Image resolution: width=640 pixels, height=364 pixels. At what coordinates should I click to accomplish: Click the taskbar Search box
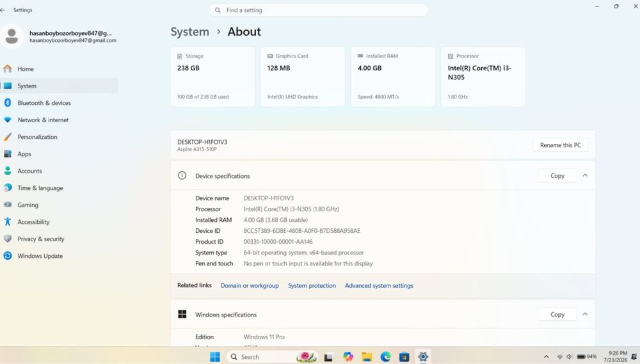click(272, 357)
